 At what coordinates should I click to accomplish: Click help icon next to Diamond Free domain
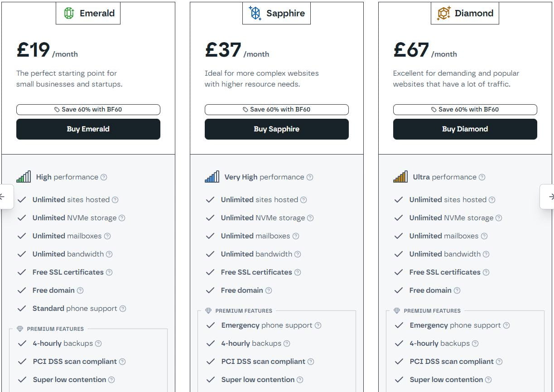tap(457, 290)
